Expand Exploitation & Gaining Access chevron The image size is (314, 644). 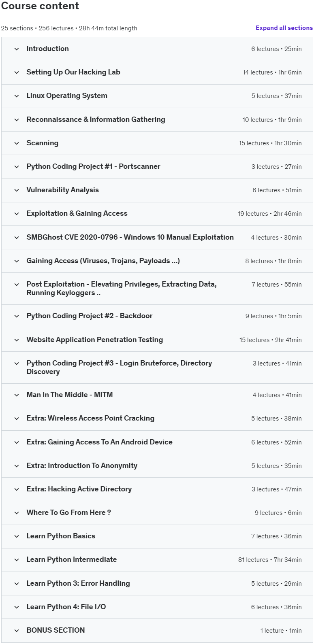point(17,214)
